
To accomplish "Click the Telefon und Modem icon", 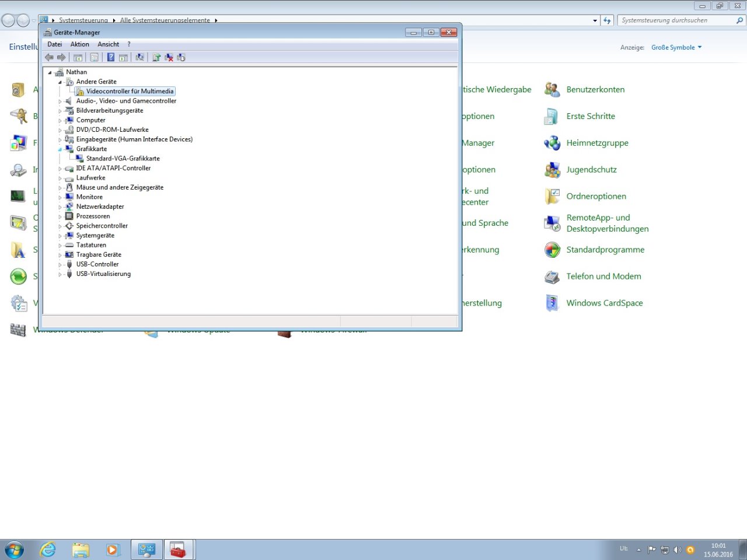I will [552, 277].
